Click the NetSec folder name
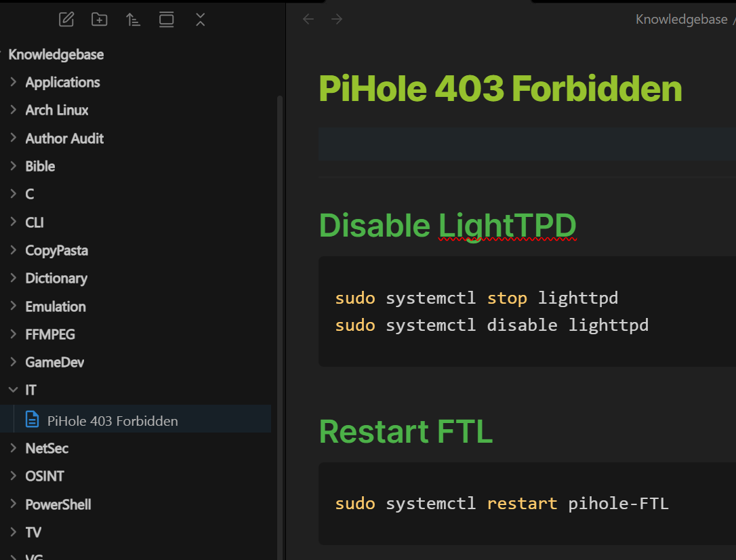Screen dimensions: 736x560 [47, 448]
